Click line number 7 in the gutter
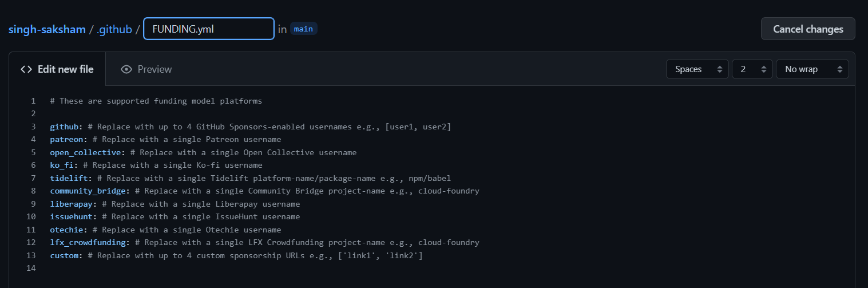The height and width of the screenshot is (288, 868). [x=33, y=178]
